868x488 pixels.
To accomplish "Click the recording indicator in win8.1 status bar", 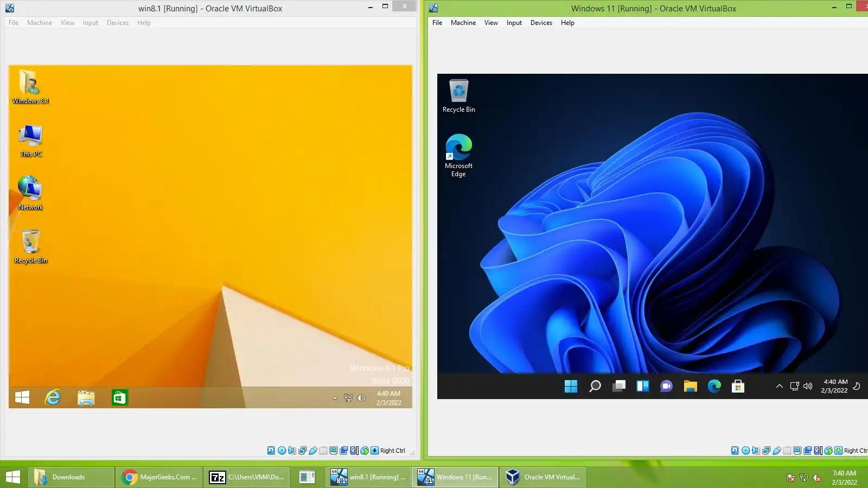I will coord(344,451).
